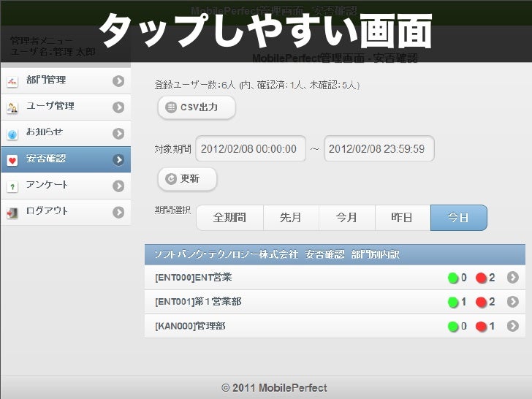The width and height of the screenshot is (532, 399).
Task: Click the 部門管理 org chart icon
Action: coord(12,81)
